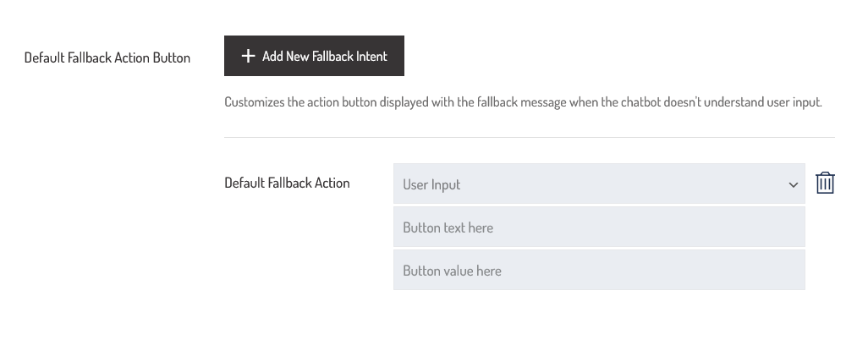This screenshot has height=345, width=868.
Task: Click the fallback description help text
Action: click(523, 102)
